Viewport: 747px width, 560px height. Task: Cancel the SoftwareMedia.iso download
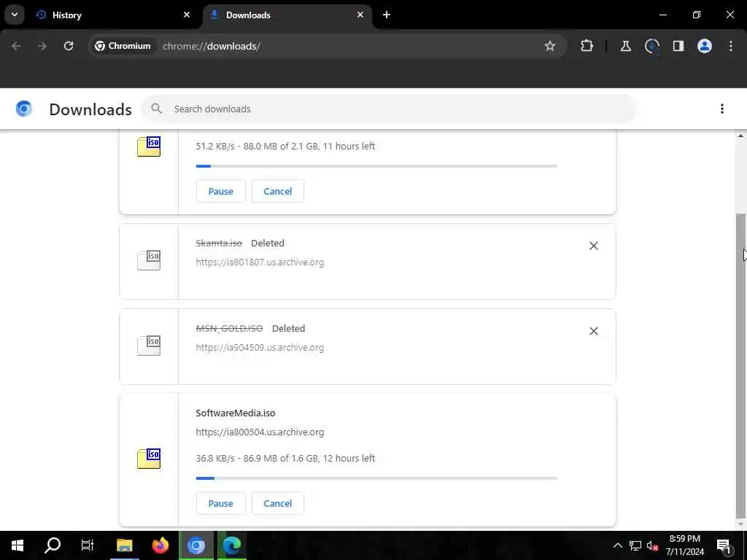click(x=278, y=503)
